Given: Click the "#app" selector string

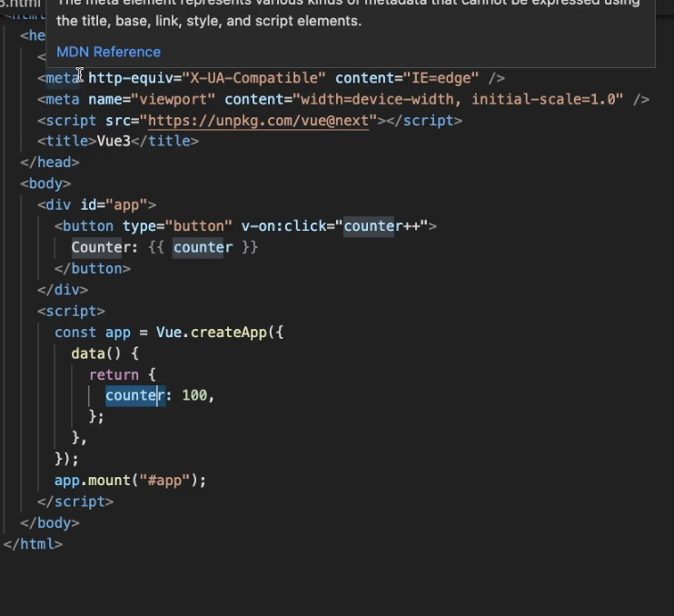Looking at the screenshot, I should [x=164, y=481].
